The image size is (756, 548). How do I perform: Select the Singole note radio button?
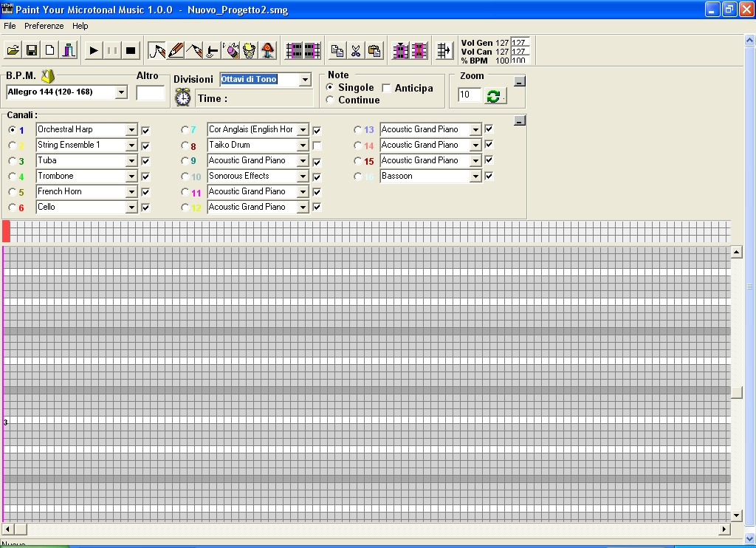coord(330,87)
